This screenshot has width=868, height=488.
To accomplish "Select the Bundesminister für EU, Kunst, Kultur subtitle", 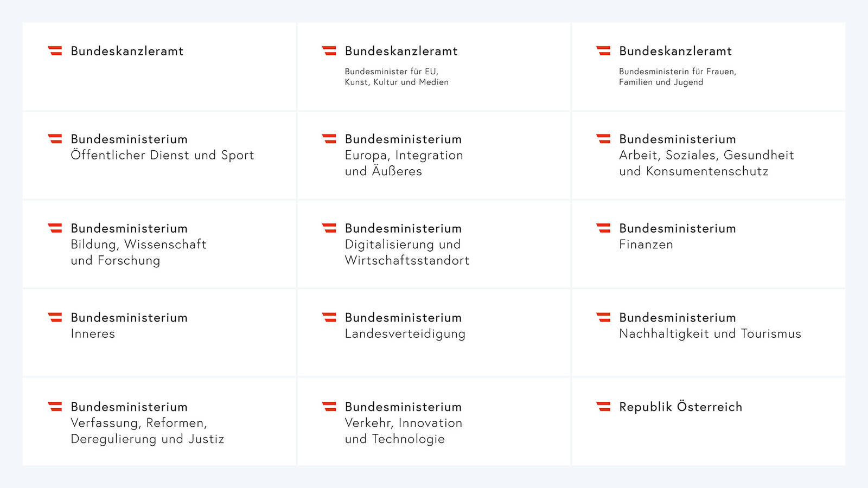I will 397,76.
